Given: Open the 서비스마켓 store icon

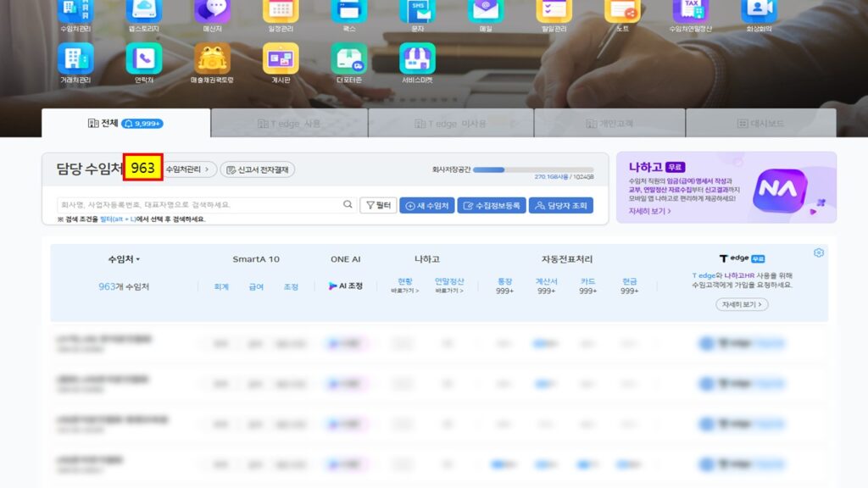Looking at the screenshot, I should (417, 59).
